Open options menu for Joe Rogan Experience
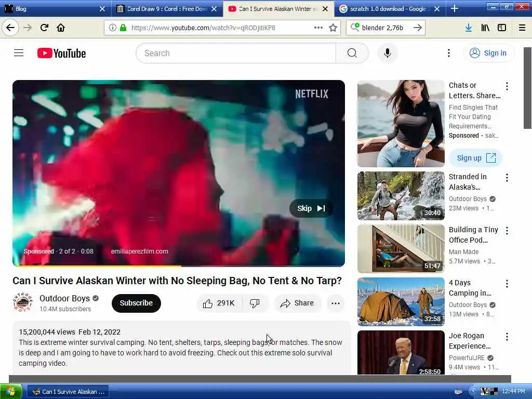532x399 pixels. click(507, 337)
